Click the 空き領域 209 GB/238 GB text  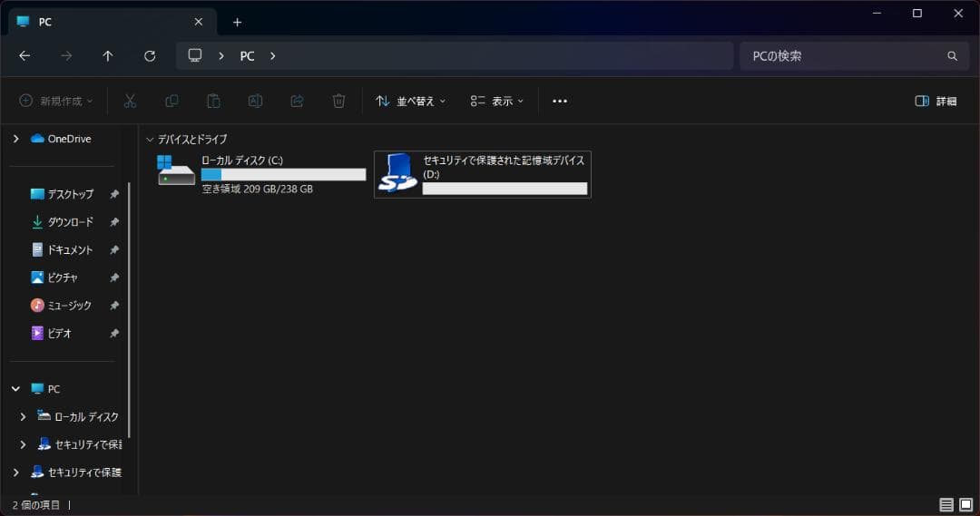click(257, 190)
